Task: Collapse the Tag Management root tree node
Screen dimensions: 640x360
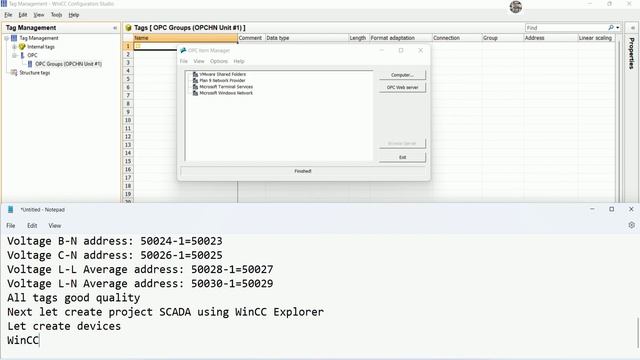Action: point(7,38)
